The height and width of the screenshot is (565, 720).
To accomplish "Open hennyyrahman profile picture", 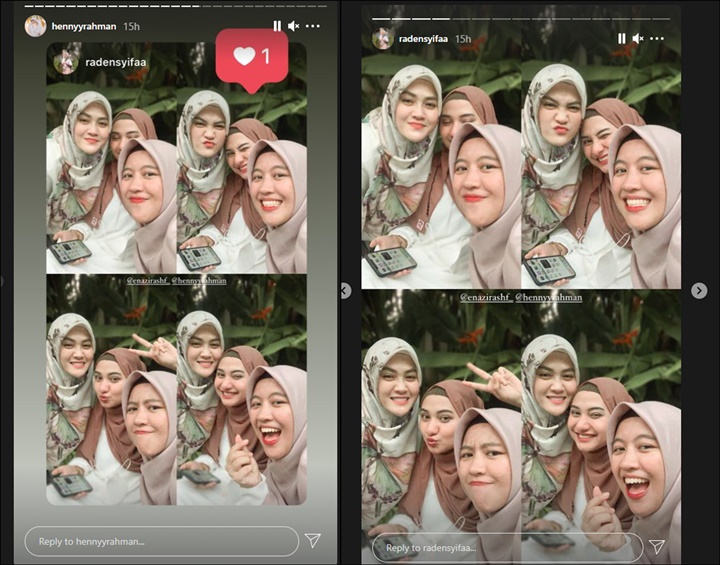I will (35, 26).
